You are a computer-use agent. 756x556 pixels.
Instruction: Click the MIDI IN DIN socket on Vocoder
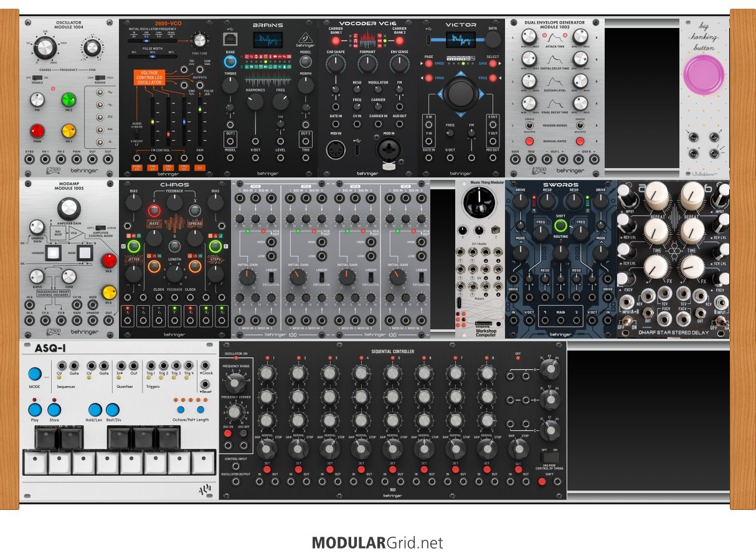pyautogui.click(x=335, y=149)
